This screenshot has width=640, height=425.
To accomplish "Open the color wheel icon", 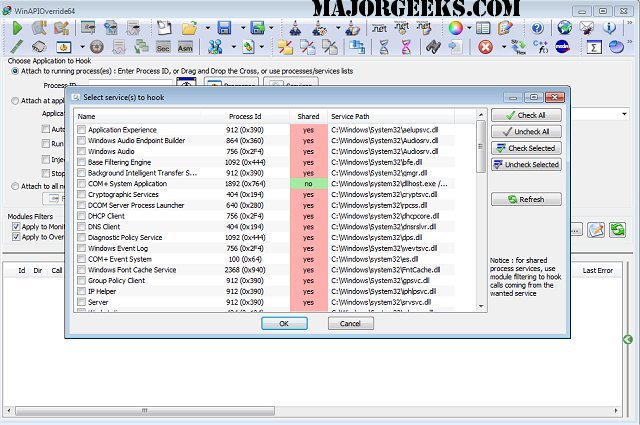I will (x=456, y=28).
